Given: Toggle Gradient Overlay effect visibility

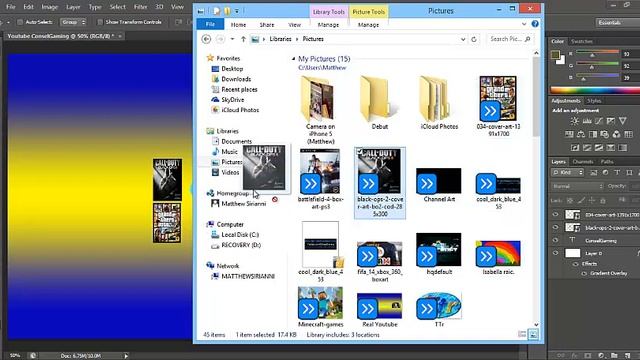Looking at the screenshot, I should (584, 273).
